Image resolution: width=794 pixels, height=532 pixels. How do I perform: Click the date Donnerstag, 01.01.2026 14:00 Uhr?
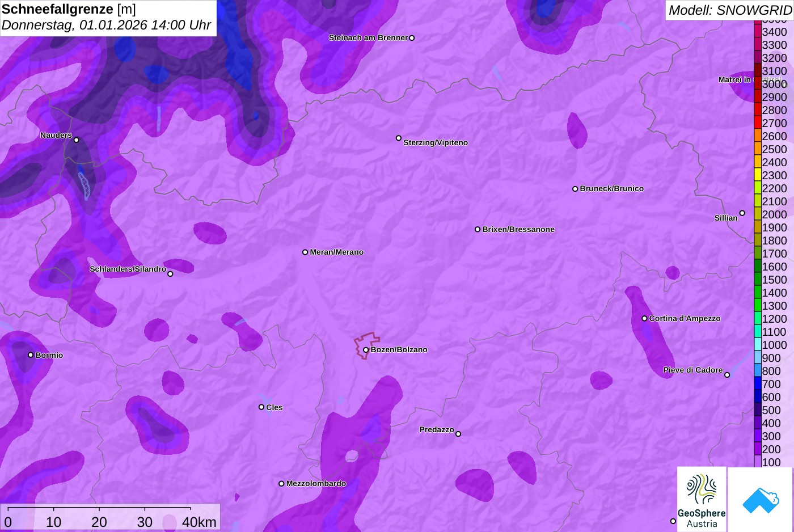[x=106, y=26]
